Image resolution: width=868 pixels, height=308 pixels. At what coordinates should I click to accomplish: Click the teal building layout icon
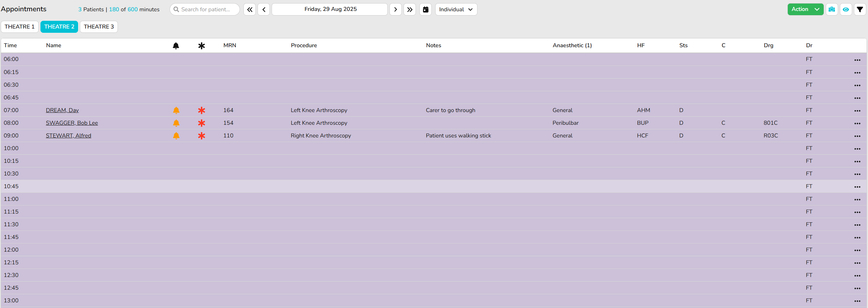tap(832, 10)
